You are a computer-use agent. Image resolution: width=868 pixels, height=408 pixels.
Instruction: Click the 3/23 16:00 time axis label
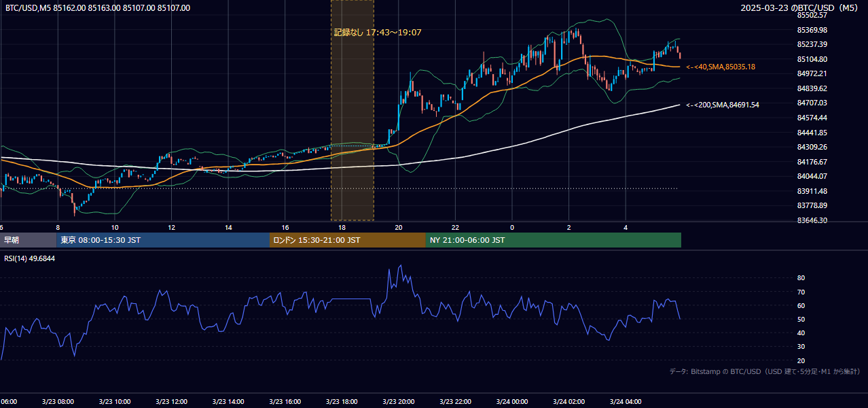(285, 402)
